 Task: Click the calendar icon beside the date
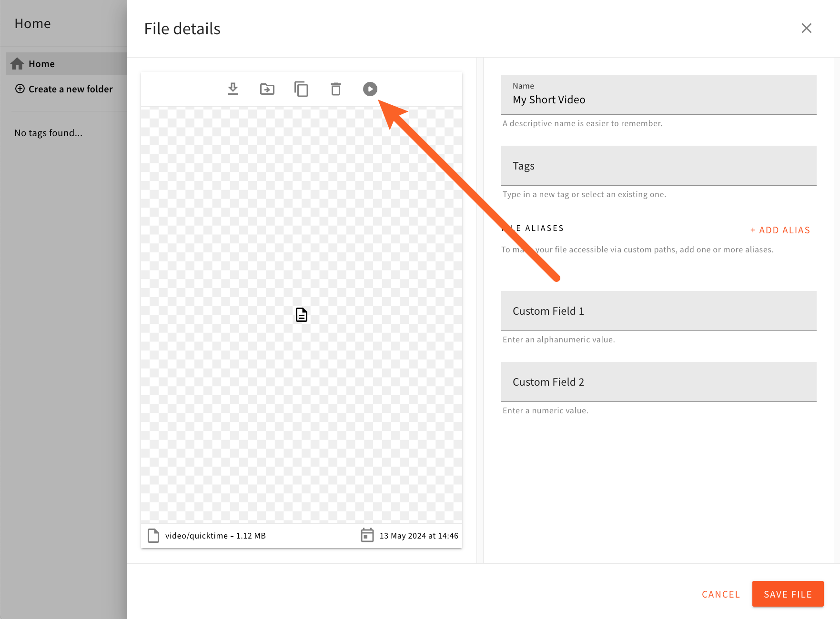click(367, 535)
